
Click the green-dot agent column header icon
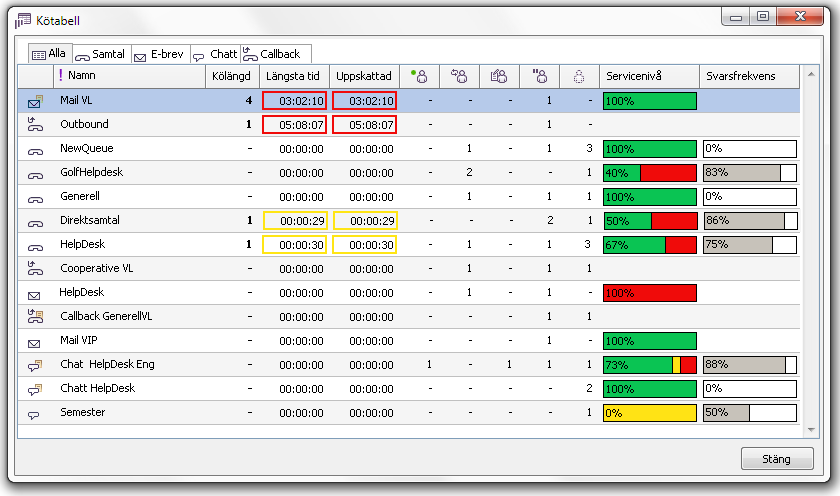point(420,76)
